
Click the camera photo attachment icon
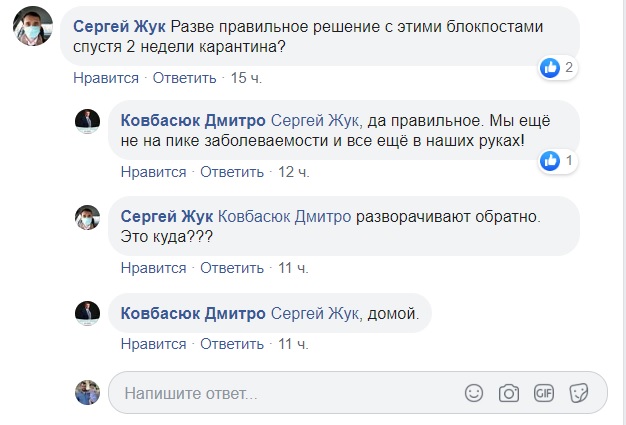click(x=509, y=392)
